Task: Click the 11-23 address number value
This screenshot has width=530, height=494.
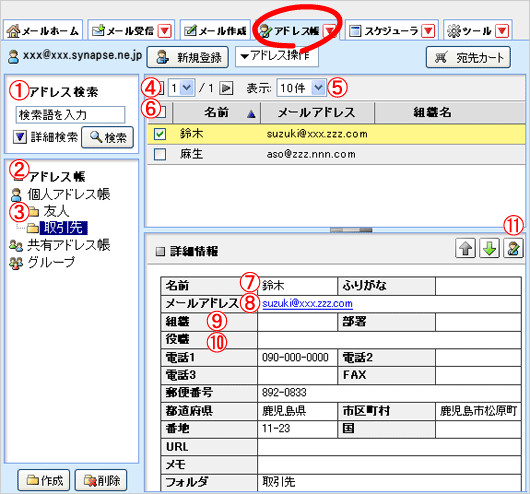Action: click(276, 428)
